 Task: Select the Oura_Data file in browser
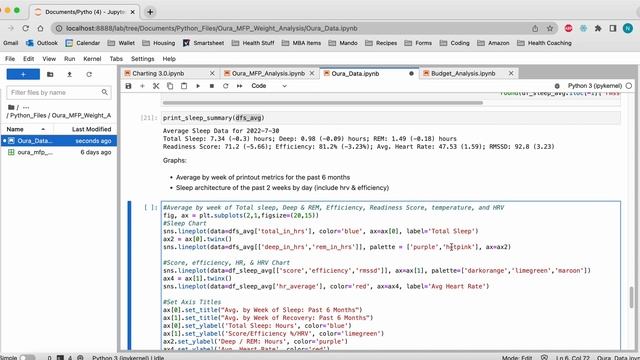[59, 141]
